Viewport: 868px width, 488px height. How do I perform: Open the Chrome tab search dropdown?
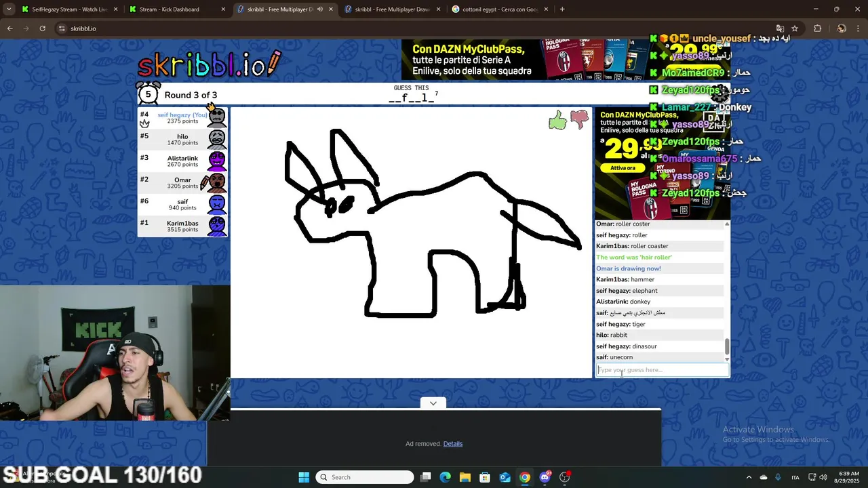(x=9, y=9)
